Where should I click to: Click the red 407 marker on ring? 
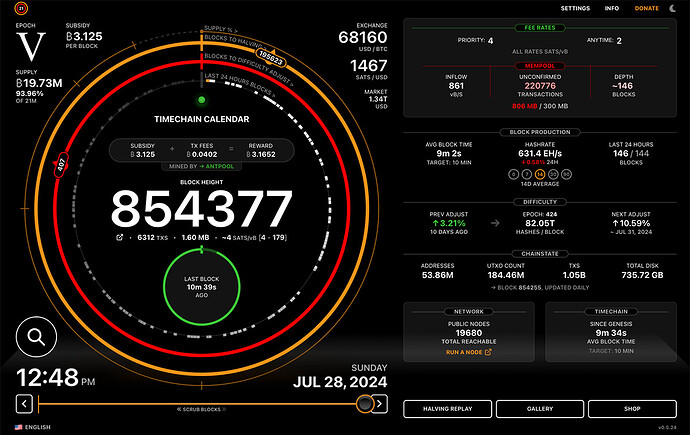click(60, 163)
